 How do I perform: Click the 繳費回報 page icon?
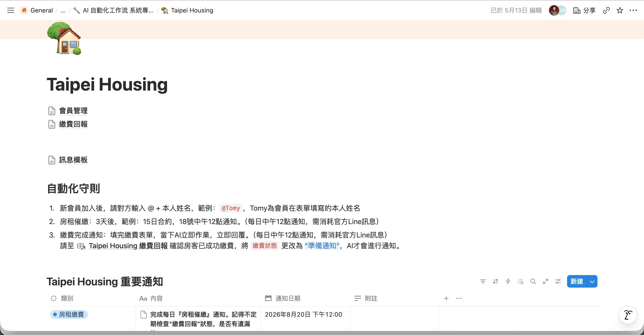click(52, 124)
